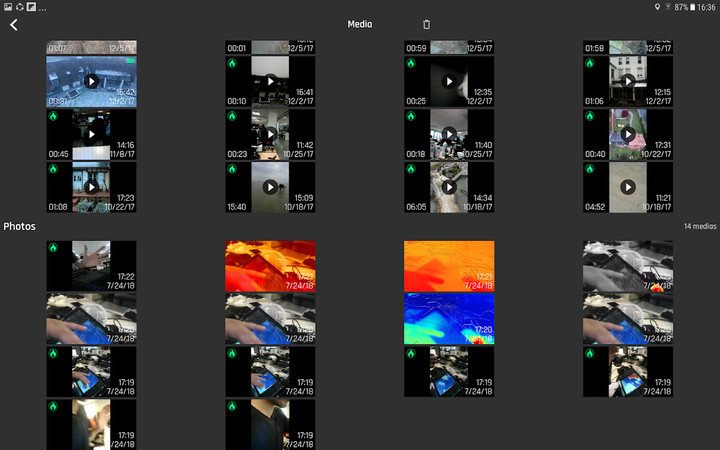720x450 pixels.
Task: Play the 06:31 video from 12/2/17
Action: (x=91, y=82)
